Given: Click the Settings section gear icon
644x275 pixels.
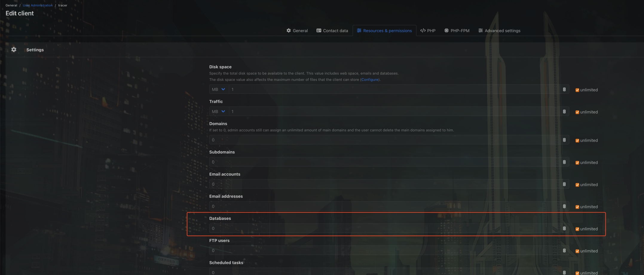Looking at the screenshot, I should click(x=14, y=50).
